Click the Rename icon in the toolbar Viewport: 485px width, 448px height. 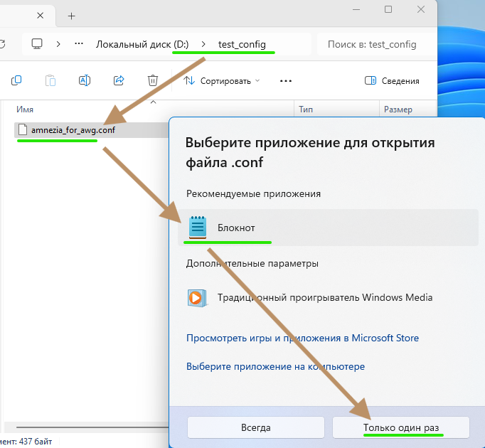pyautogui.click(x=84, y=80)
